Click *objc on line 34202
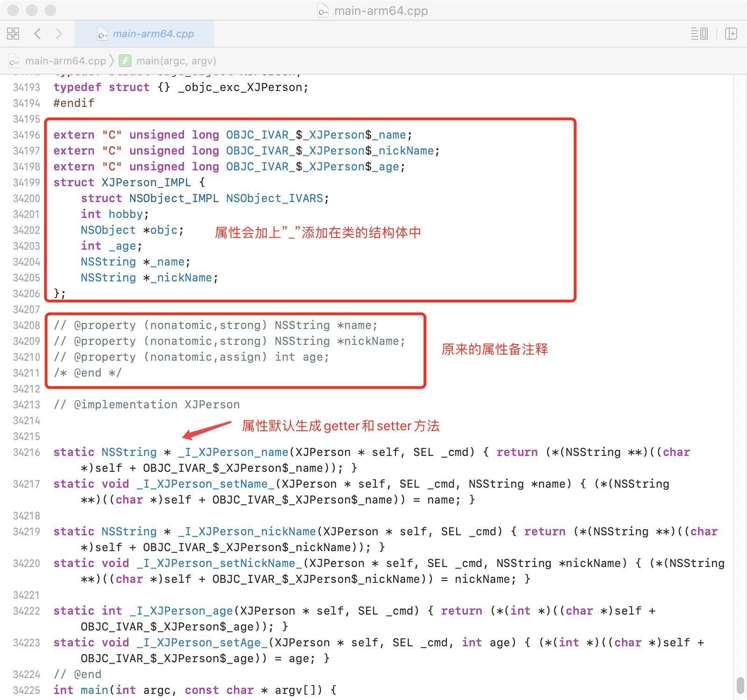747x700 pixels. [160, 230]
